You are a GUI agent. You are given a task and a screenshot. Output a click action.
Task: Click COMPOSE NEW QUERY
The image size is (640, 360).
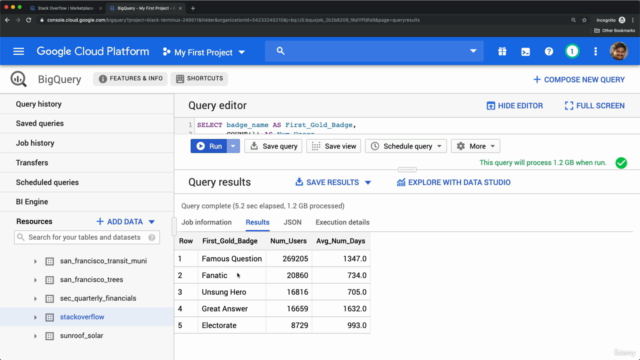[579, 80]
